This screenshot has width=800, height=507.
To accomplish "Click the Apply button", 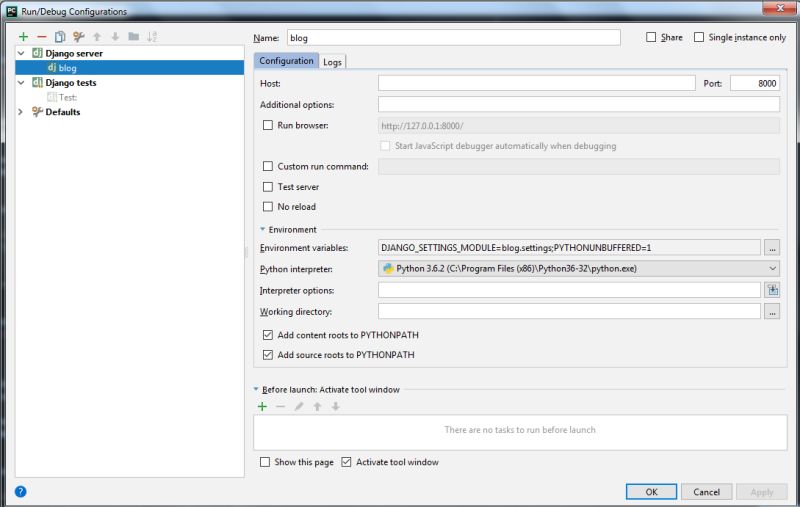I will click(x=762, y=492).
